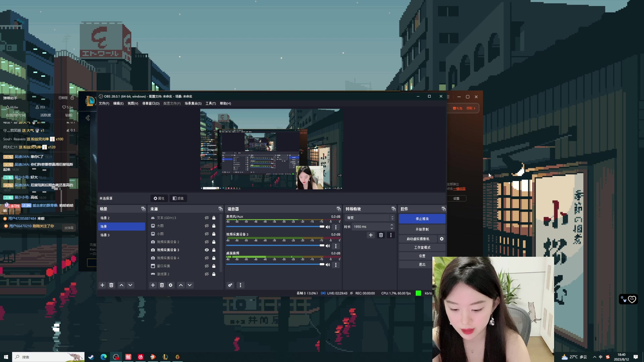Start the virtual camera 启动虚拟摄像机

[x=418, y=239]
